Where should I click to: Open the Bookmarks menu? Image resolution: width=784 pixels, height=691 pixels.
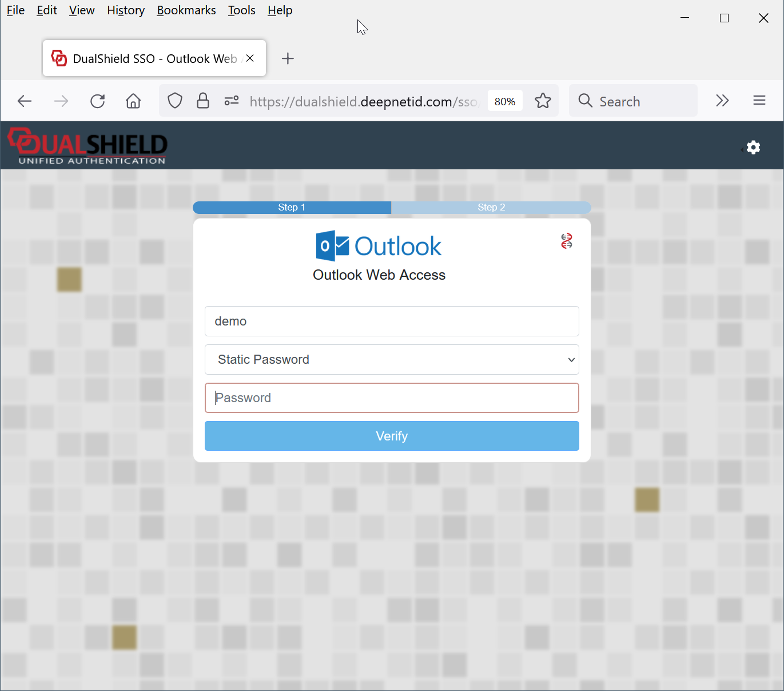186,10
